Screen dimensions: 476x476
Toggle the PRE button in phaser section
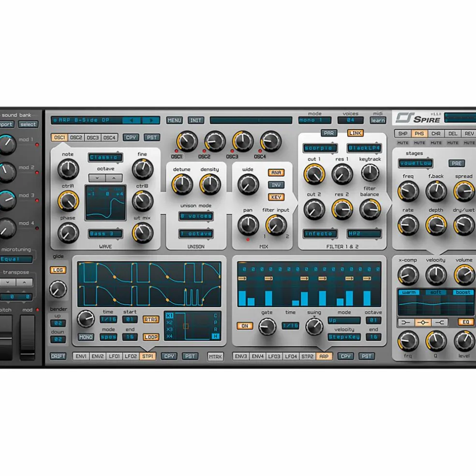click(457, 164)
